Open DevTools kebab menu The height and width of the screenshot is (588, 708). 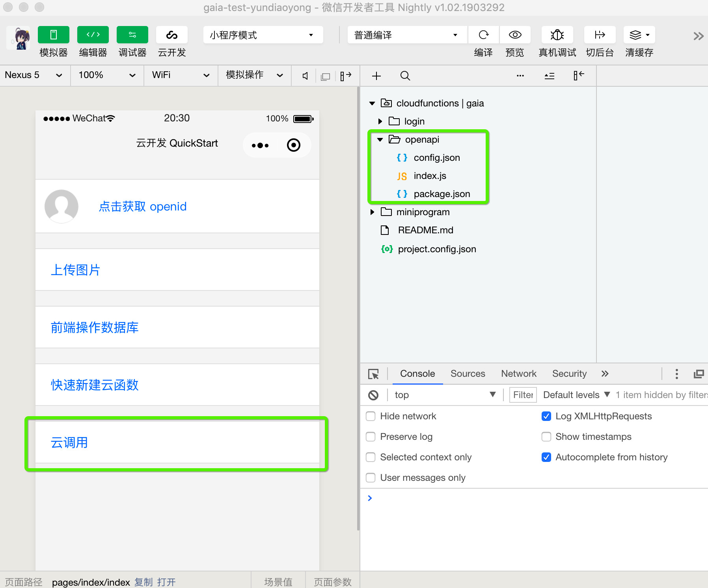(x=677, y=374)
